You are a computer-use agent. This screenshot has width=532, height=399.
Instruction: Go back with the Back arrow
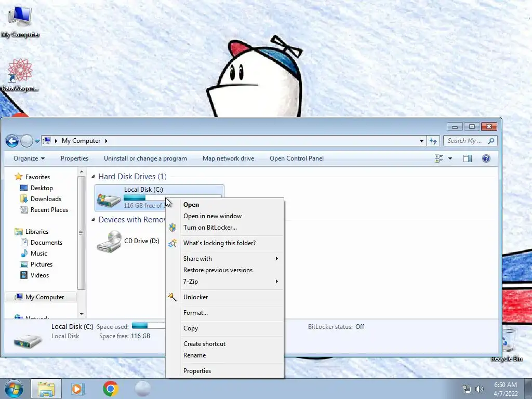coord(12,141)
